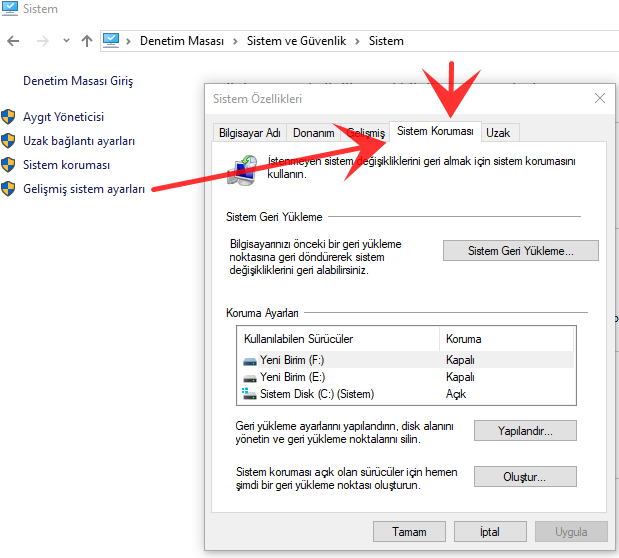Open Denetim Masası Giriş link
Screen dimensions: 619x558
pos(78,81)
